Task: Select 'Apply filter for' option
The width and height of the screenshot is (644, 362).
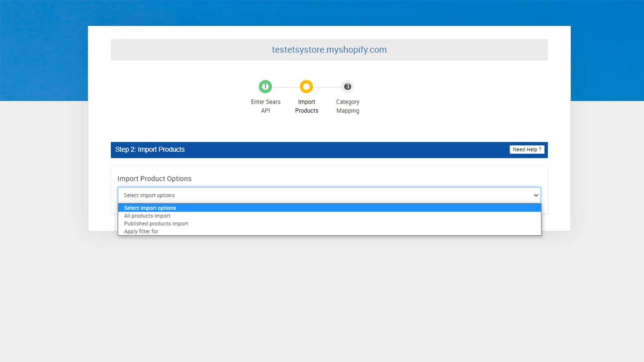Action: point(329,231)
